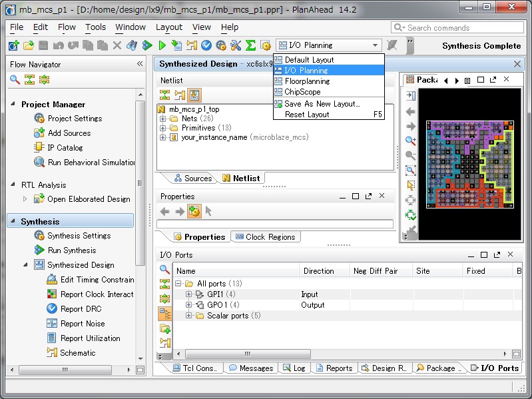This screenshot has height=399, width=532.
Task: Toggle the highlighted netlist auto-fit selection button
Action: point(194,95)
